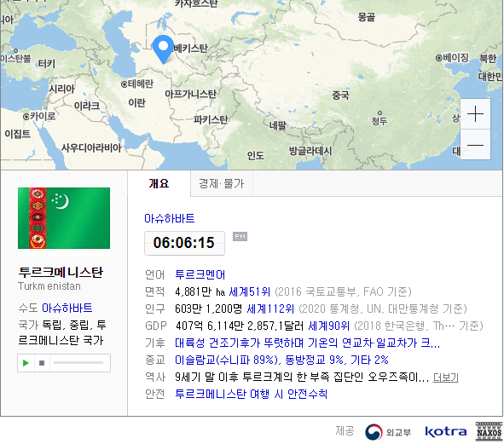Click the 외교부 provider logo
504x444 pixels.
pyautogui.click(x=388, y=432)
